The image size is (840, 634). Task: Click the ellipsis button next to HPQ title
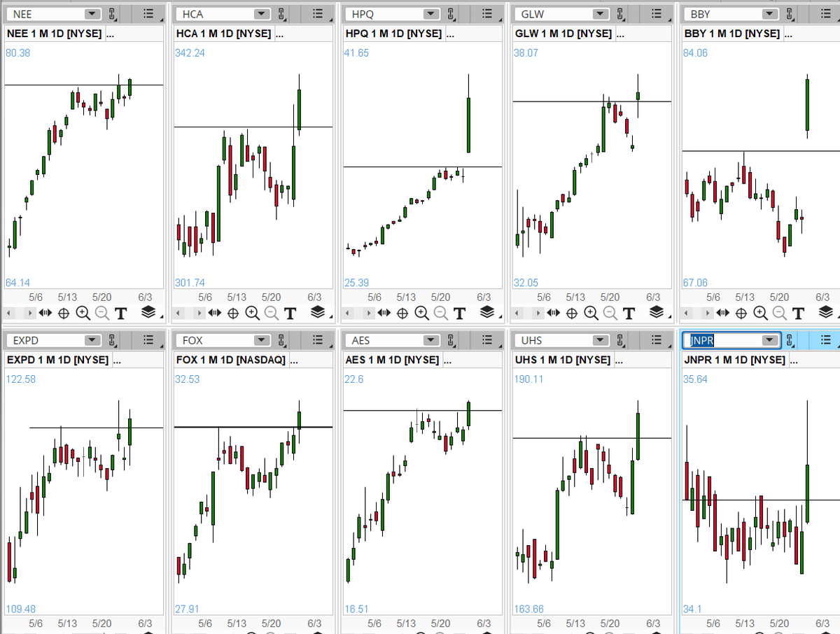tap(449, 34)
